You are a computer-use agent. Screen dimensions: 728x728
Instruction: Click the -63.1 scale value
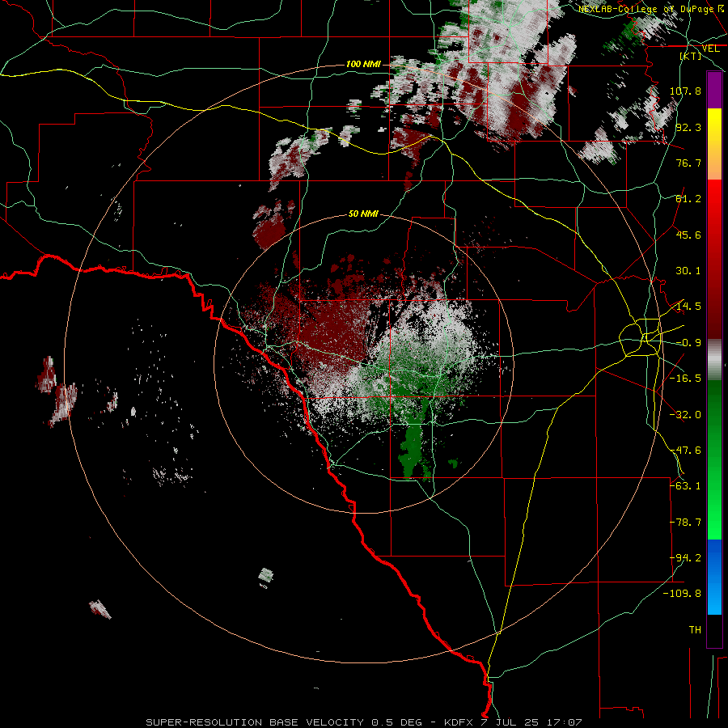pyautogui.click(x=685, y=486)
